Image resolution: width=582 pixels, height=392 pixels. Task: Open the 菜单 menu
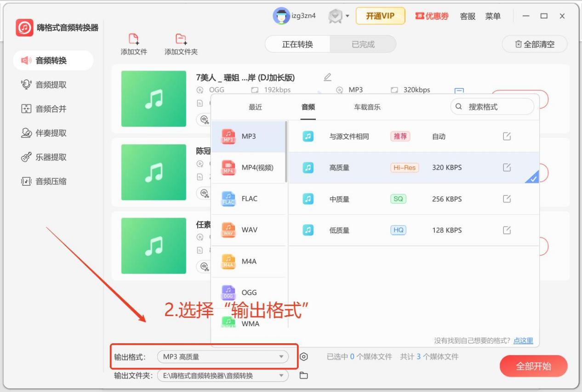[x=493, y=16]
